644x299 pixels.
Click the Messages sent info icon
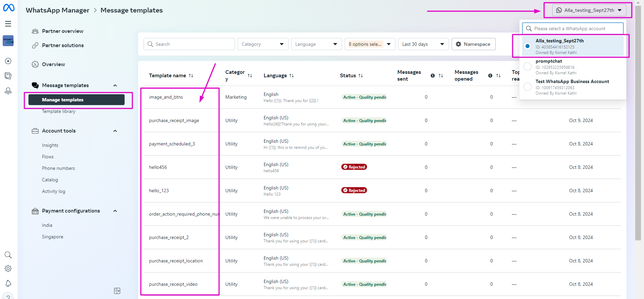tap(433, 76)
